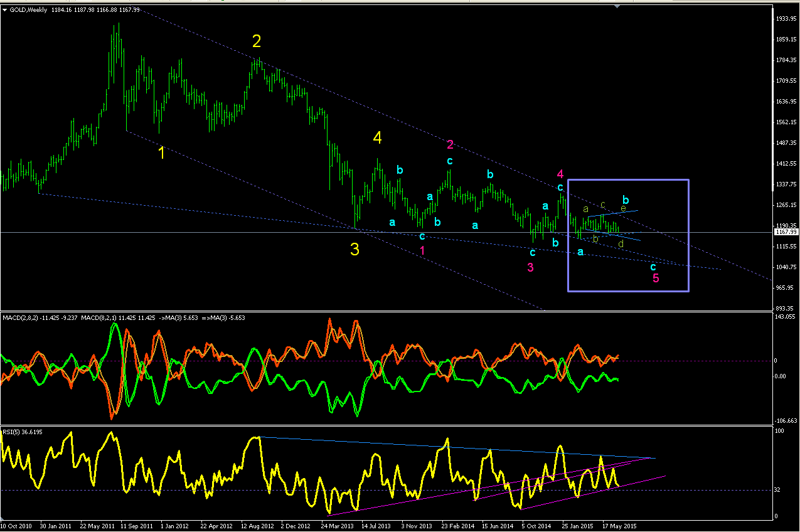Click the 1933.95 price axis label
The height and width of the screenshot is (532, 800).
point(787,19)
